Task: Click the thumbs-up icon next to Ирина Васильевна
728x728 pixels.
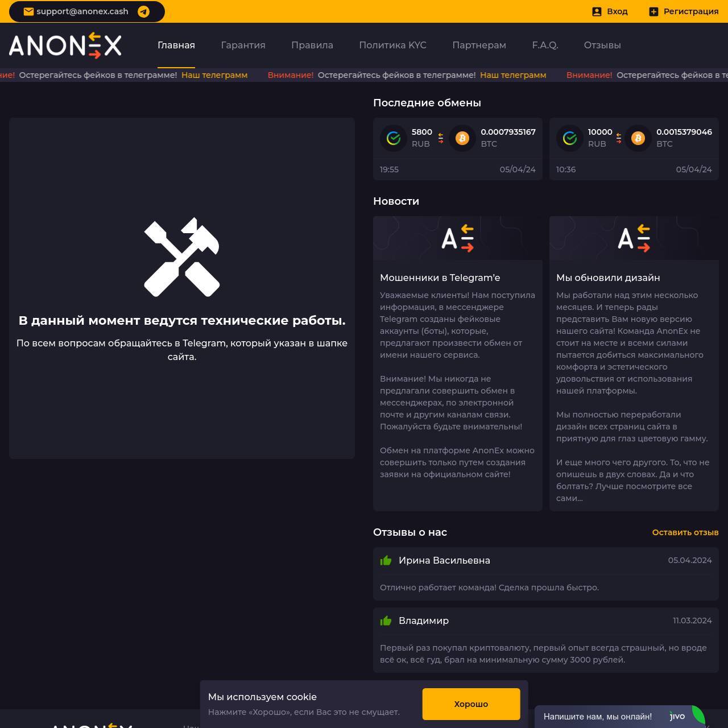Action: coord(386,560)
